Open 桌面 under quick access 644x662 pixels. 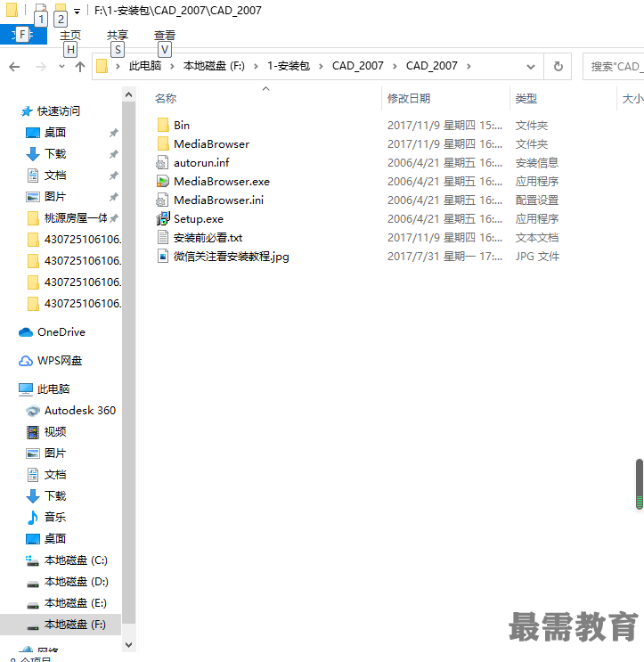point(55,133)
